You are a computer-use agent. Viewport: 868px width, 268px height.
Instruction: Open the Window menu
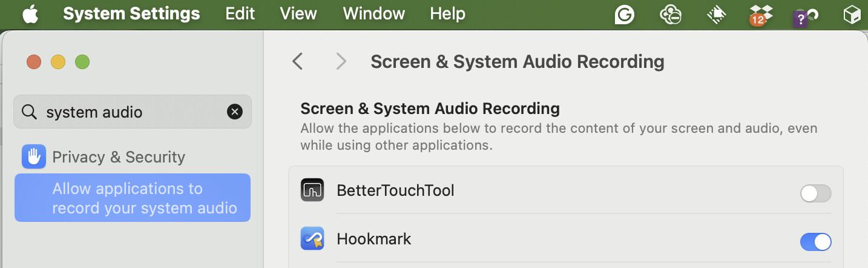pos(373,13)
